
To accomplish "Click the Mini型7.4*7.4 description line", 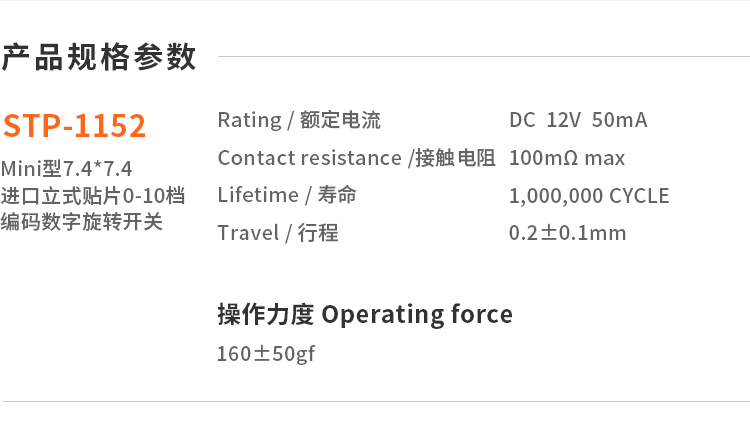I will pyautogui.click(x=67, y=169).
